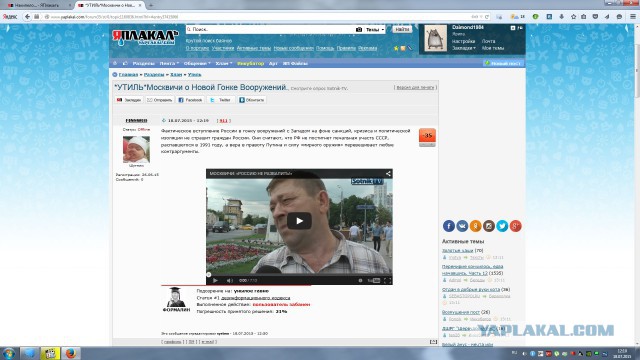Screen dimensions: 640x360
Task: Switch to the first browser tab
Action: click(39, 5)
